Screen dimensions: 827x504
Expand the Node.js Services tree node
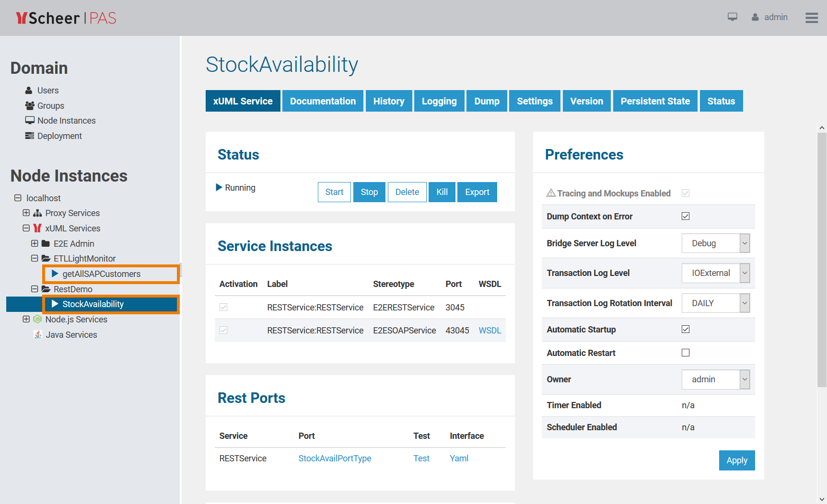pyautogui.click(x=26, y=319)
